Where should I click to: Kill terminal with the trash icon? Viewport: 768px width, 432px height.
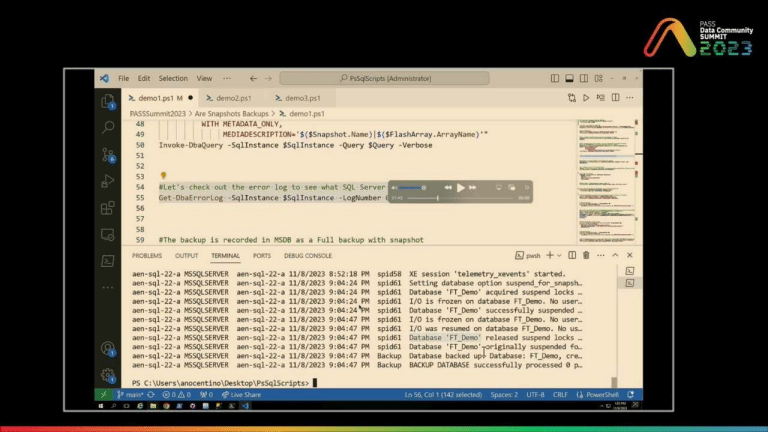[587, 255]
